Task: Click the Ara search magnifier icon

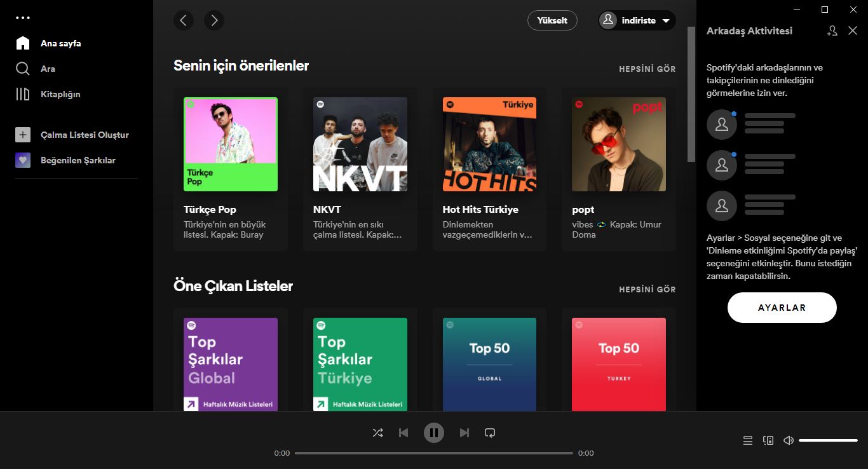Action: (x=23, y=69)
